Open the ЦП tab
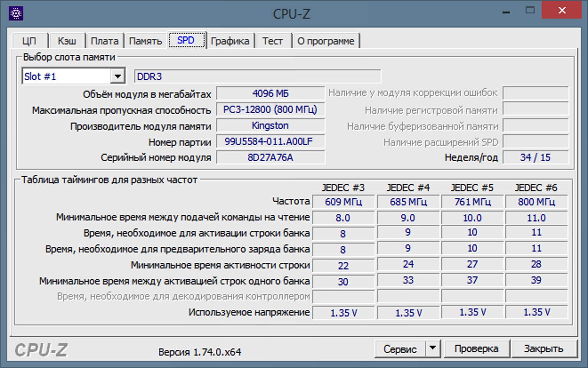 29,41
